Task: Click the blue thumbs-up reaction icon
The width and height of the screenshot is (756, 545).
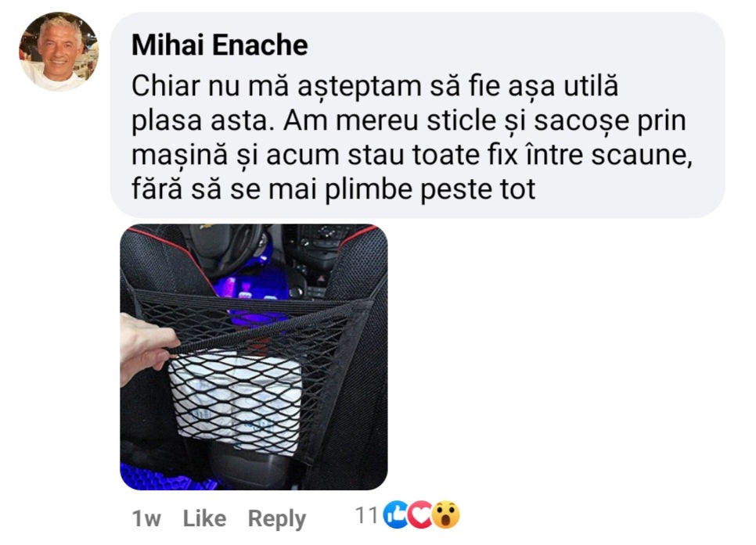Action: click(x=395, y=515)
